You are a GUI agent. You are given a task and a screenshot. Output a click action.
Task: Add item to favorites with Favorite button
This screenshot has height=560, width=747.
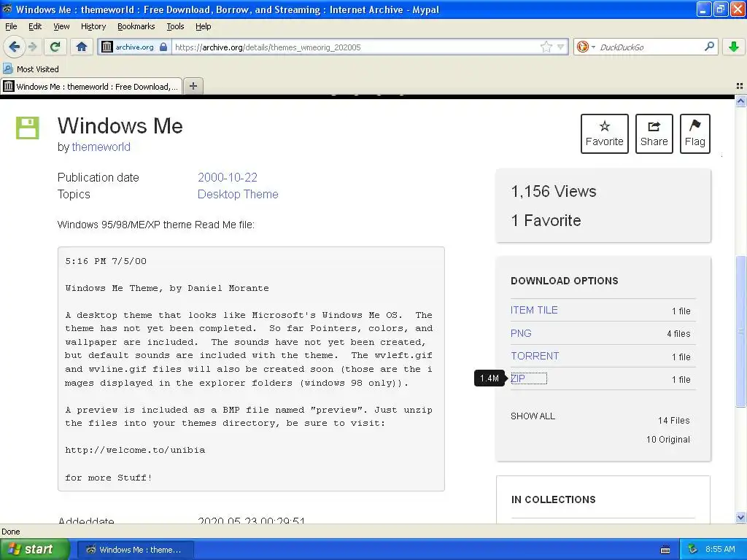pyautogui.click(x=604, y=134)
